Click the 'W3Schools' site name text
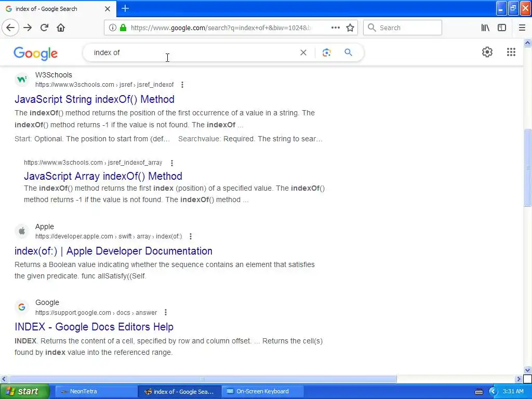532x399 pixels. (54, 75)
